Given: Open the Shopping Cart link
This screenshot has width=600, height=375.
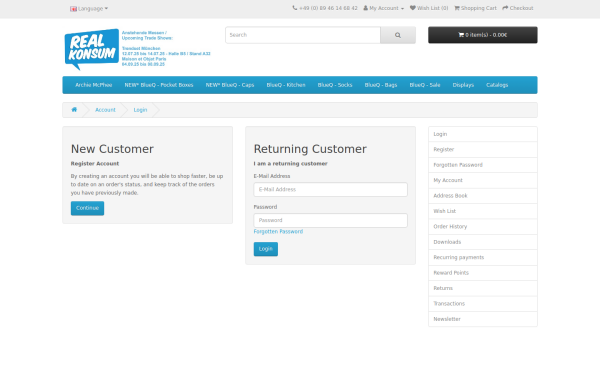Looking at the screenshot, I should tap(475, 8).
